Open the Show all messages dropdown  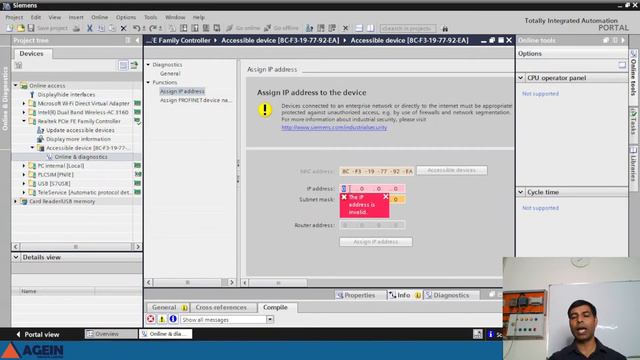pyautogui.click(x=270, y=320)
